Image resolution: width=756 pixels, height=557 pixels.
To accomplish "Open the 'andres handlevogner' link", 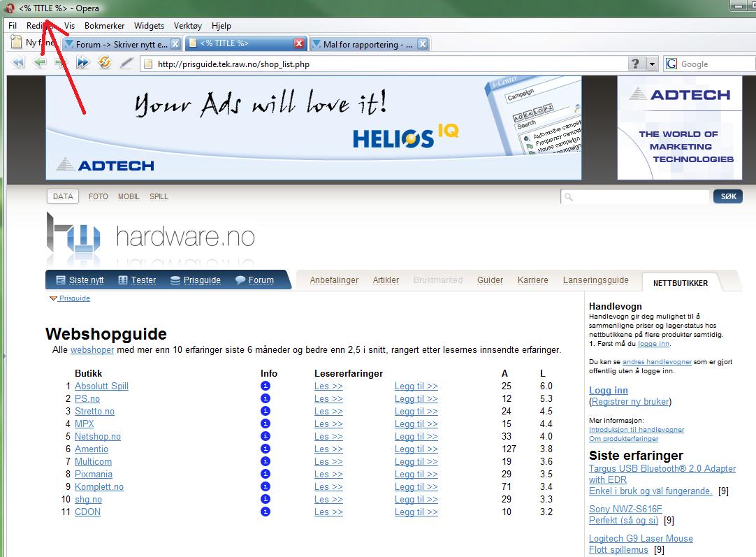I will point(657,362).
